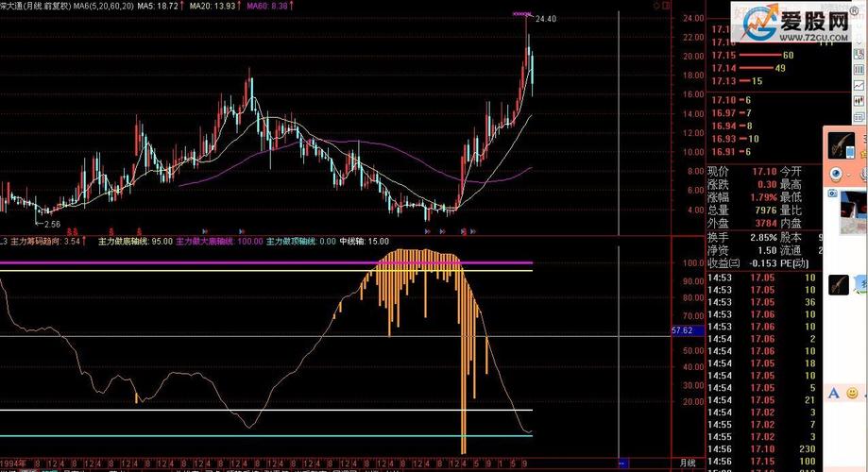Click the small avatar beside chat message
The height and width of the screenshot is (472, 868).
point(839,285)
